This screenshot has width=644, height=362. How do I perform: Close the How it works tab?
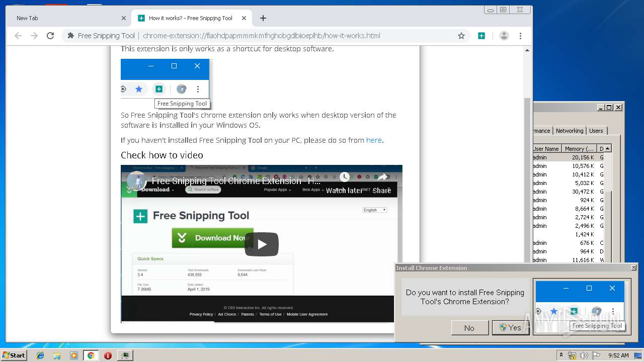(244, 18)
